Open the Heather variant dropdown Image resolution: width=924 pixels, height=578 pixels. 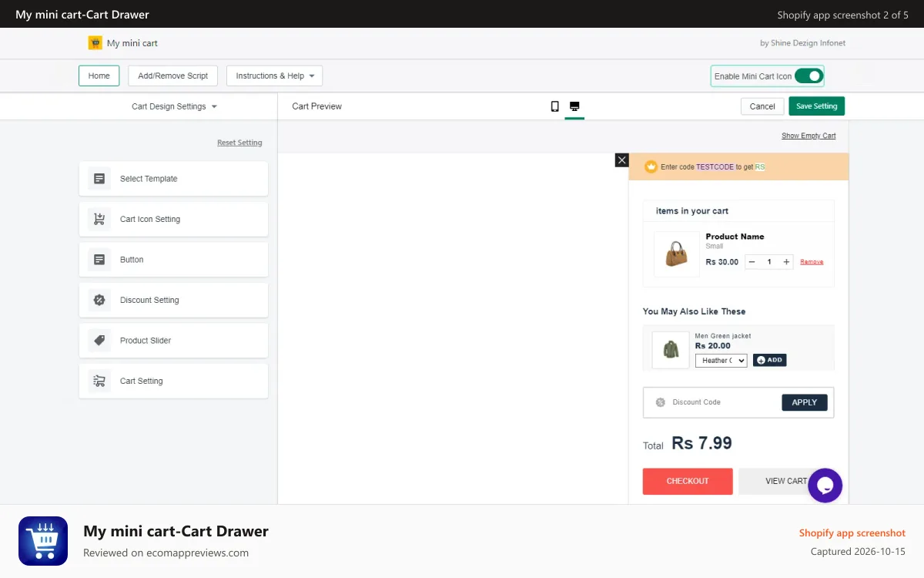click(x=721, y=361)
